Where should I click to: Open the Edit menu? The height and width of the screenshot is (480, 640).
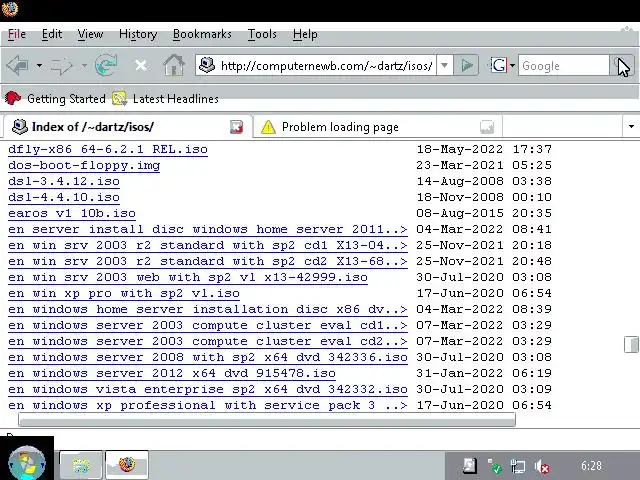tap(52, 34)
